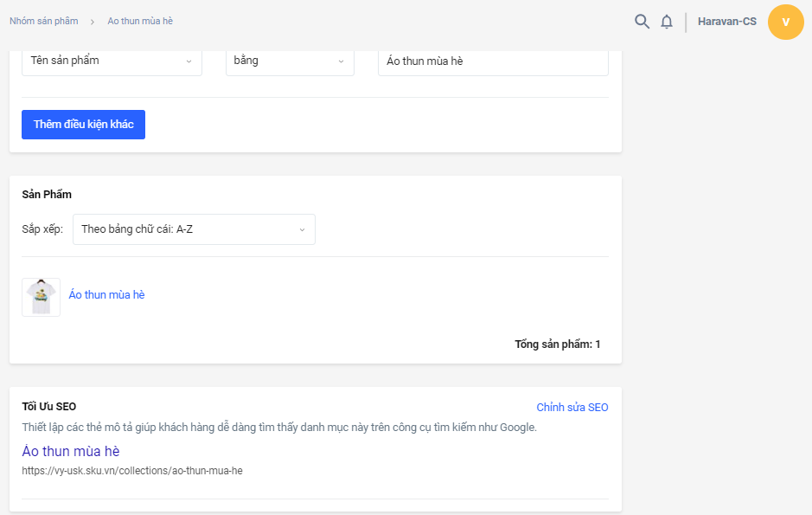Click 'Thêm điều kiện khác' button
This screenshot has width=812, height=515.
(83, 125)
